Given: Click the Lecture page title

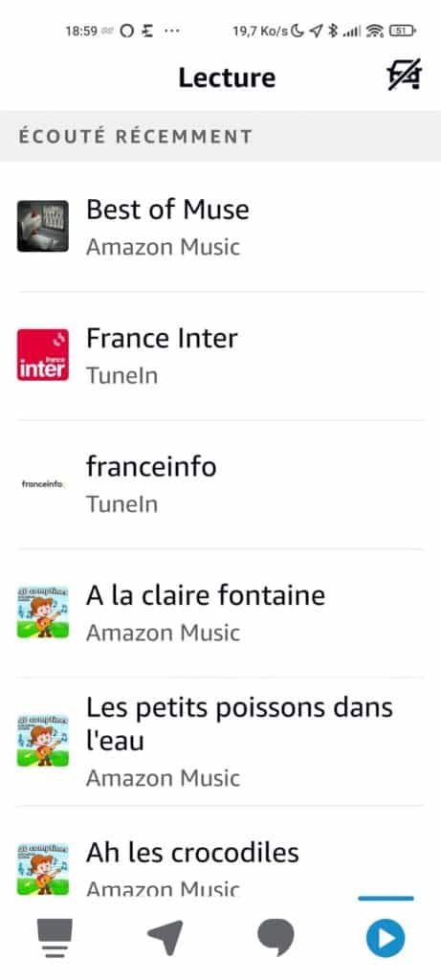Looking at the screenshot, I should click(227, 78).
